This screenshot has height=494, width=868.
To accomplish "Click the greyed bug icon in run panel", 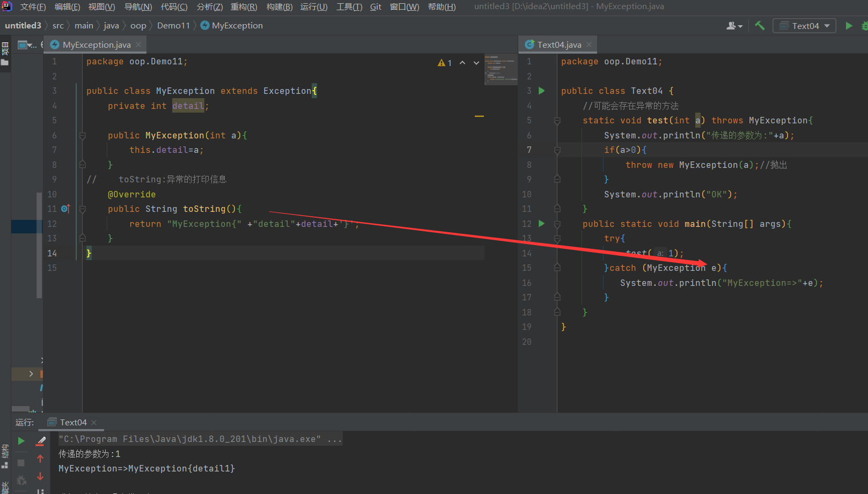I will click(21, 480).
